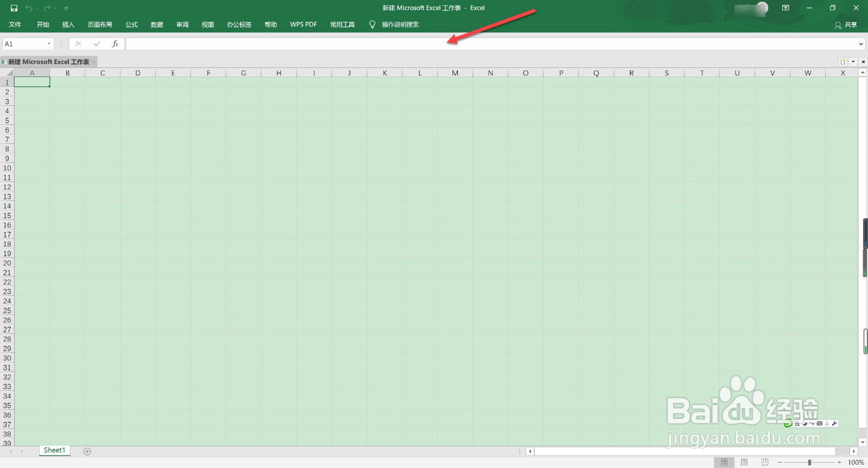
Task: Click the cancel X icon in formula bar
Action: [78, 44]
